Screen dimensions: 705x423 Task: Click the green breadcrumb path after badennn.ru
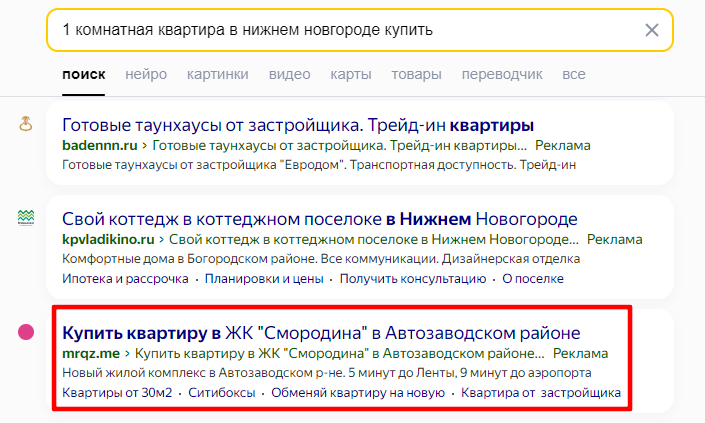(x=339, y=146)
